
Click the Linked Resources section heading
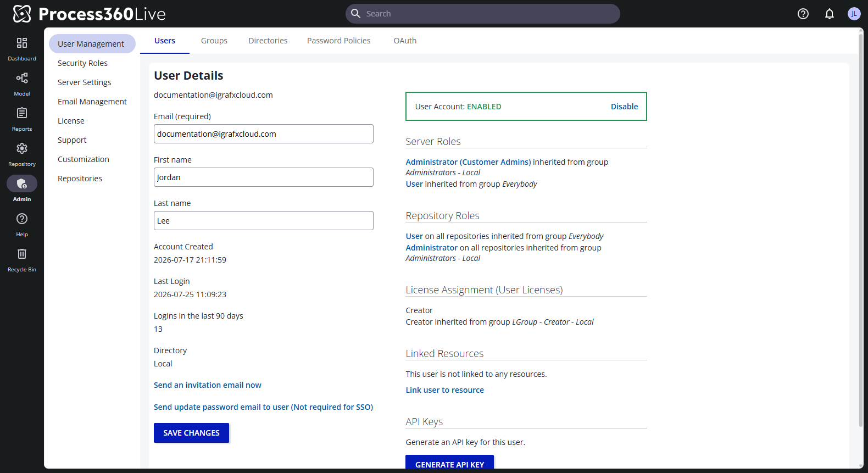click(x=444, y=353)
